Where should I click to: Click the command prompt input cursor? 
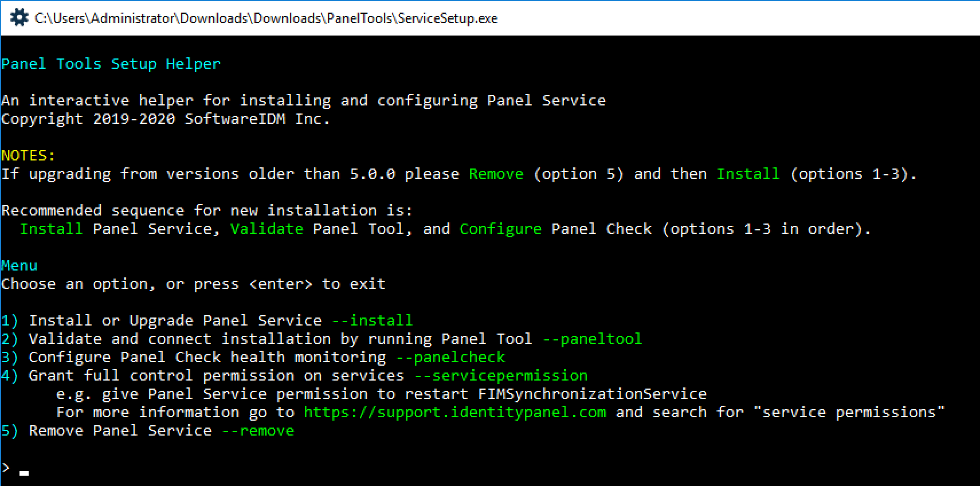[24, 473]
